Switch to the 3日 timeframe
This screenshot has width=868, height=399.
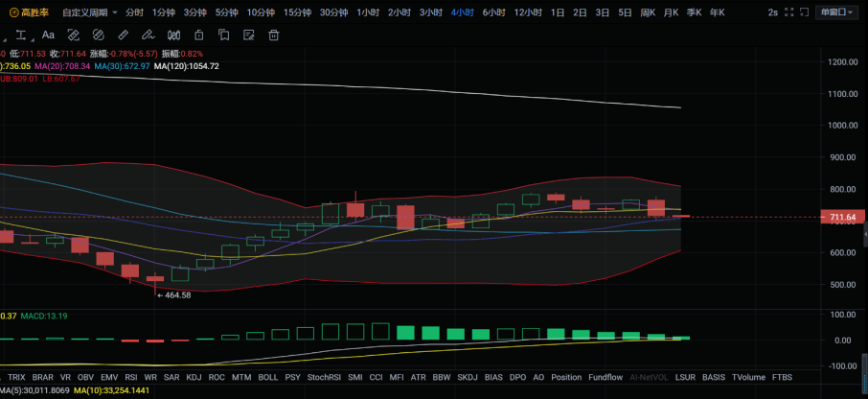pos(603,12)
